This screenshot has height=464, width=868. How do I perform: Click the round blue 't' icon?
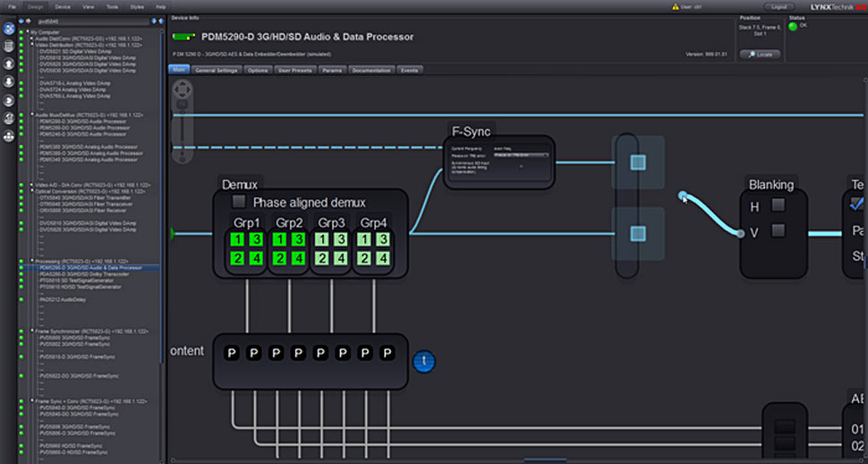tap(424, 362)
